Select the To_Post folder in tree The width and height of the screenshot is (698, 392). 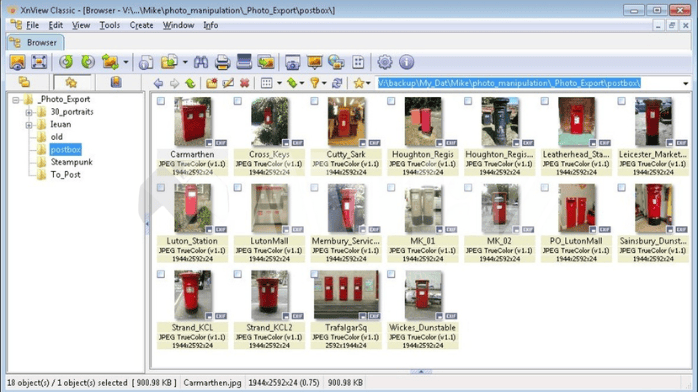pyautogui.click(x=65, y=174)
